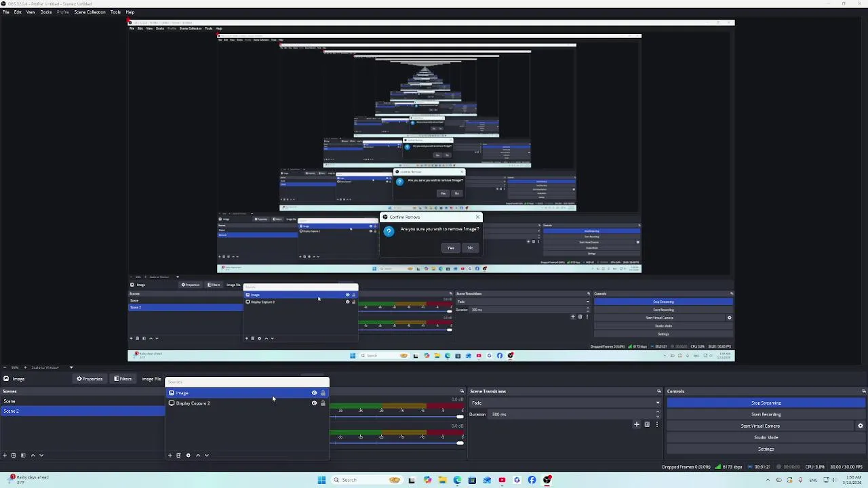This screenshot has height=488, width=868.
Task: Move source up with Sources up arrow
Action: coord(198,455)
